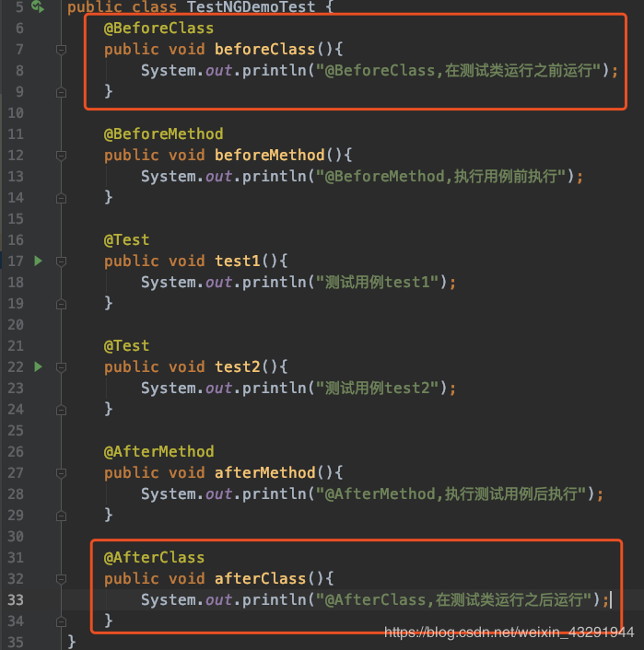
Task: Click fold end marker on line 9
Action: [x=61, y=92]
